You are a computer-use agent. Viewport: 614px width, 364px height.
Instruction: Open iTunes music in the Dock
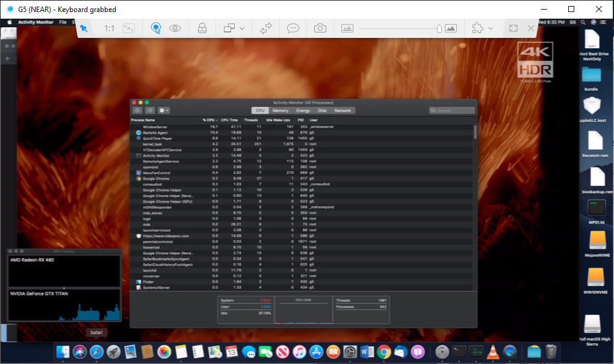coord(299,352)
